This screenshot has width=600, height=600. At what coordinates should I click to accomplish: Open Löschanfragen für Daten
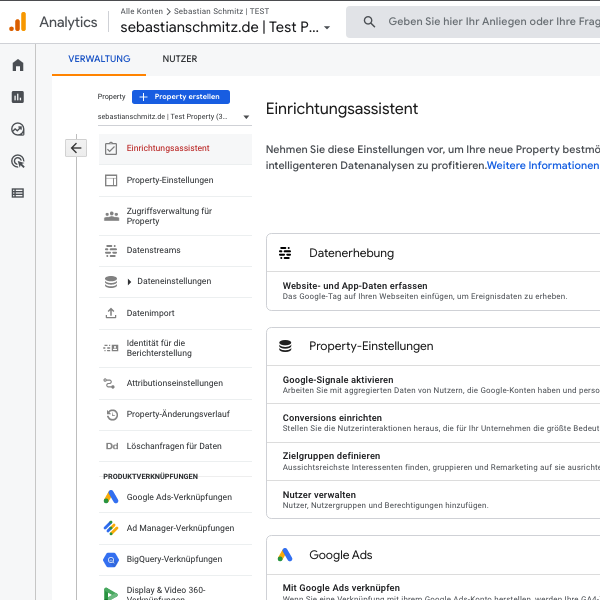(x=175, y=446)
